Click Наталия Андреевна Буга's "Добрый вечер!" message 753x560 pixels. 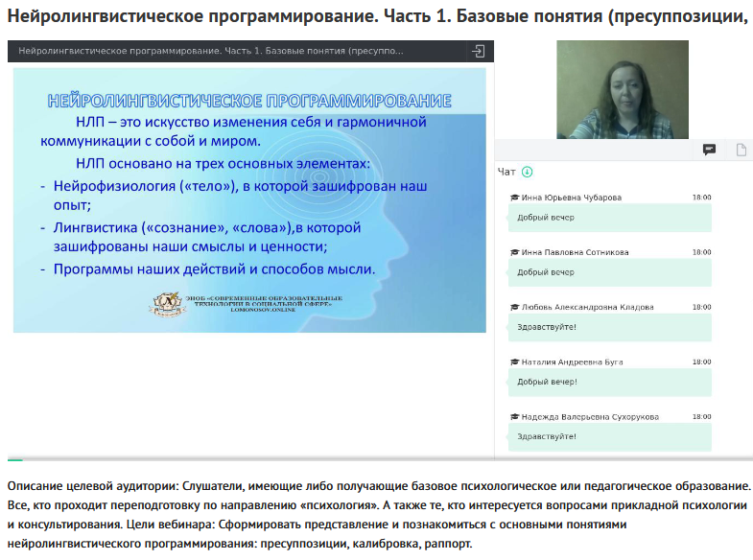pos(547,382)
